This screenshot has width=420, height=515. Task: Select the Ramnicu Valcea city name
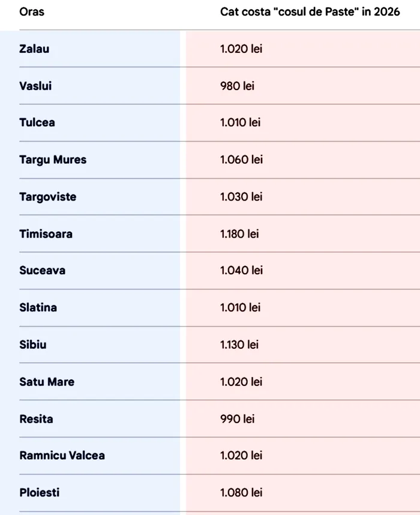pyautogui.click(x=62, y=456)
